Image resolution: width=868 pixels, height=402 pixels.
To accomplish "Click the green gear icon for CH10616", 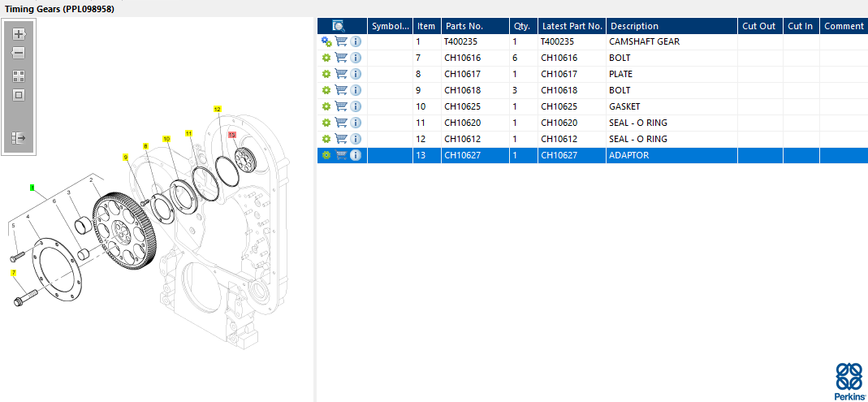I will point(326,58).
